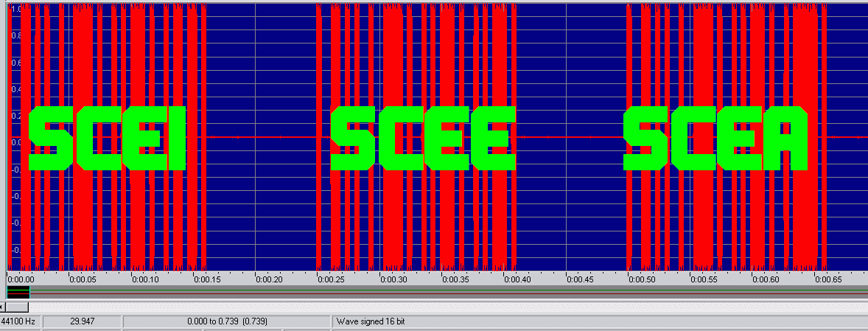Click the 0:00.50 mark on time ruler

click(642, 279)
